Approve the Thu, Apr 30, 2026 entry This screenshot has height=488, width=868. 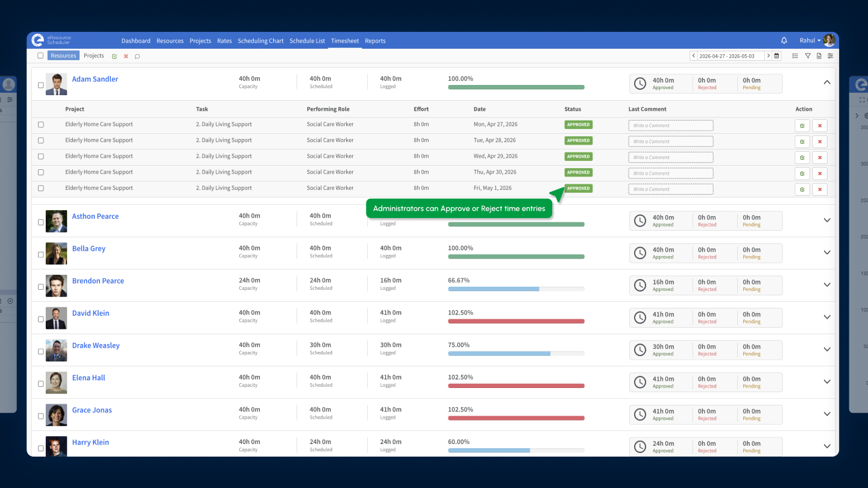(802, 174)
